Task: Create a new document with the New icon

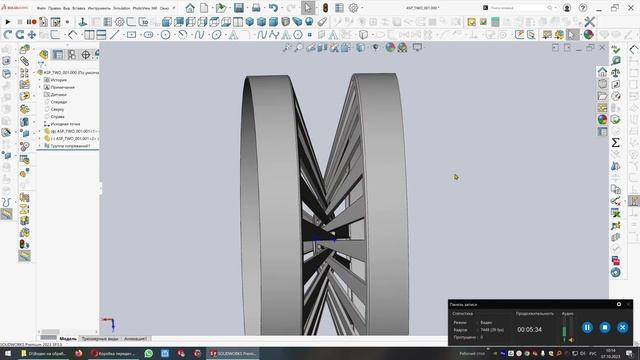Action: 204,8
